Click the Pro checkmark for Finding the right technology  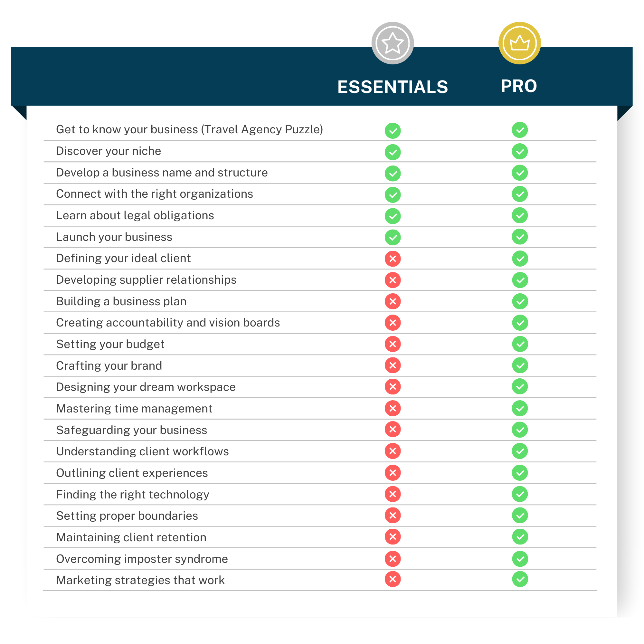pos(520,494)
